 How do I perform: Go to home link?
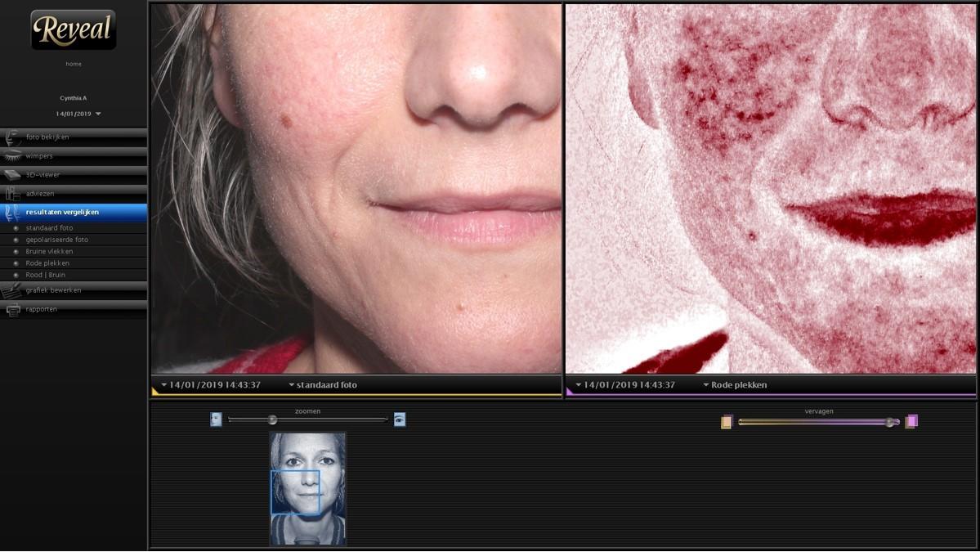(x=74, y=64)
